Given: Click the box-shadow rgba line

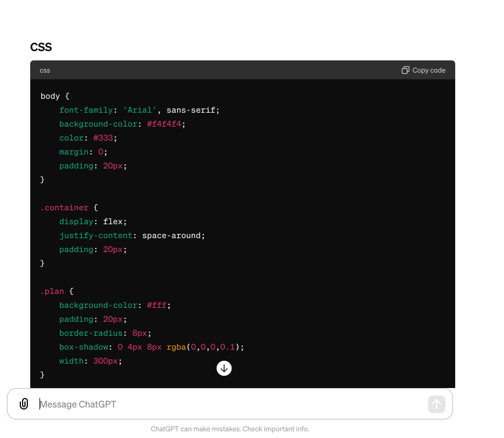Looking at the screenshot, I should pyautogui.click(x=152, y=347).
